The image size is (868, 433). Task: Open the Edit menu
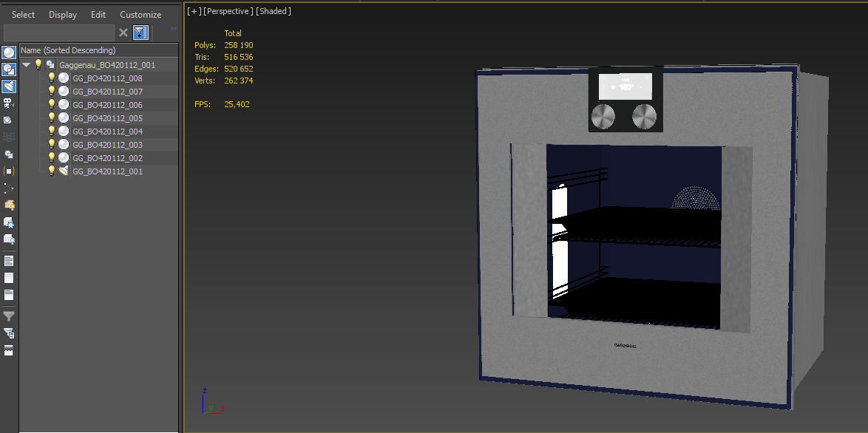click(98, 14)
